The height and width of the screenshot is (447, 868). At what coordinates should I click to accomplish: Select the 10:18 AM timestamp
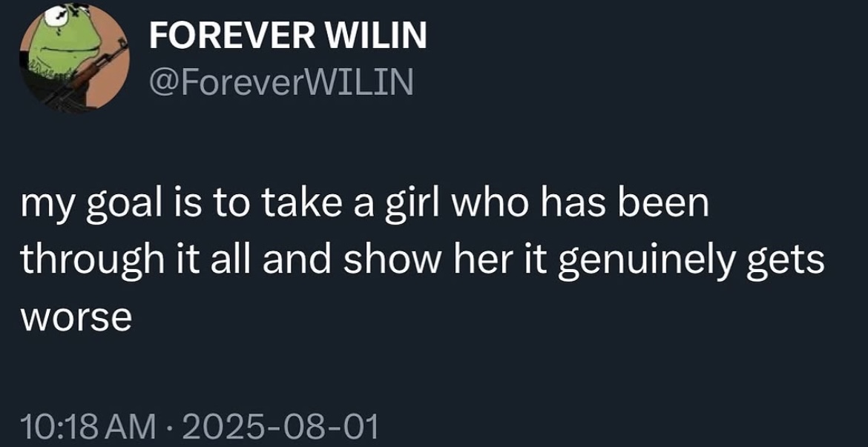[x=89, y=426]
